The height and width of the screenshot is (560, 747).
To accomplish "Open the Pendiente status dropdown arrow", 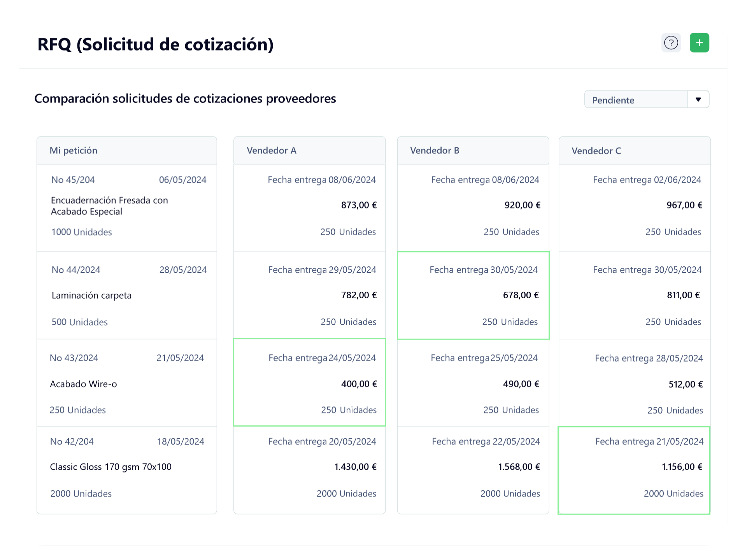I will [698, 100].
